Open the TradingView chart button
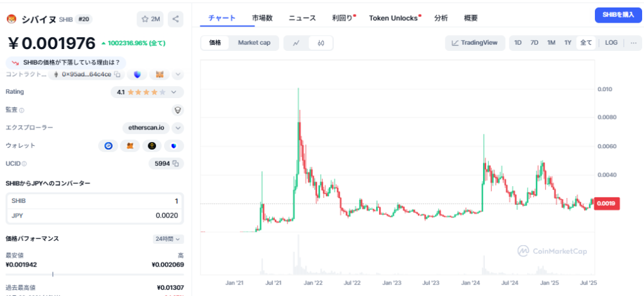 click(x=474, y=43)
